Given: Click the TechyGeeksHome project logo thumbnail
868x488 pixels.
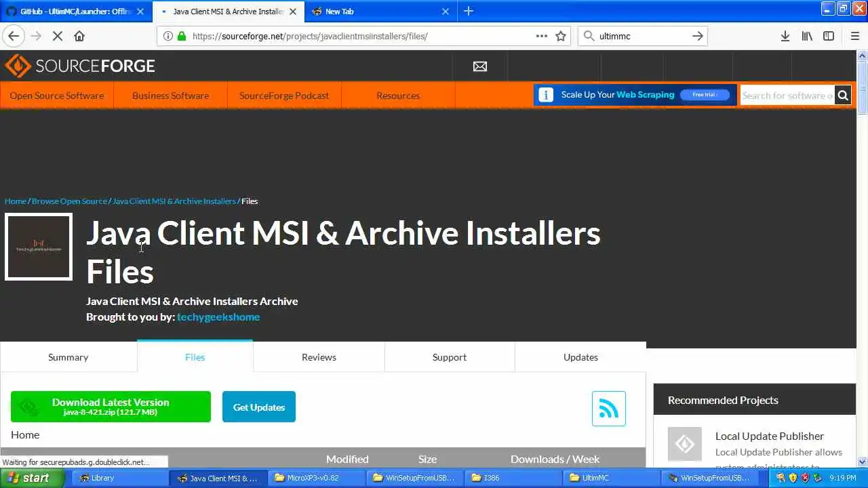Looking at the screenshot, I should [x=39, y=247].
